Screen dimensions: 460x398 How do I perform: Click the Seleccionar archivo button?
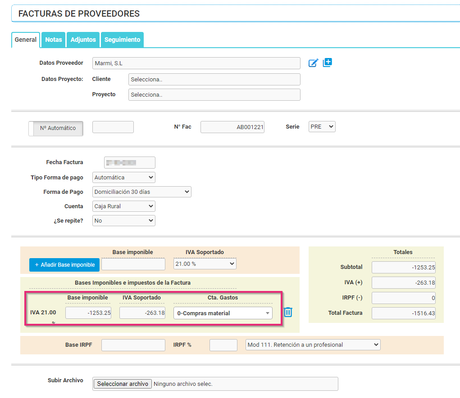122,384
